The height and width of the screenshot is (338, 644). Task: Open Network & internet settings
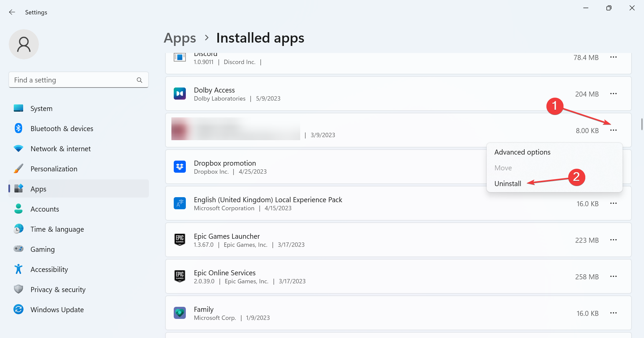pos(78,149)
